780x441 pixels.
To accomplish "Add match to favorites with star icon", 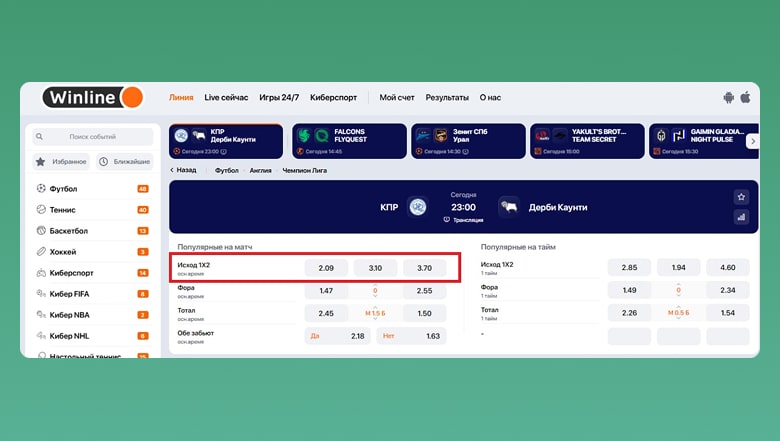I will click(x=741, y=197).
